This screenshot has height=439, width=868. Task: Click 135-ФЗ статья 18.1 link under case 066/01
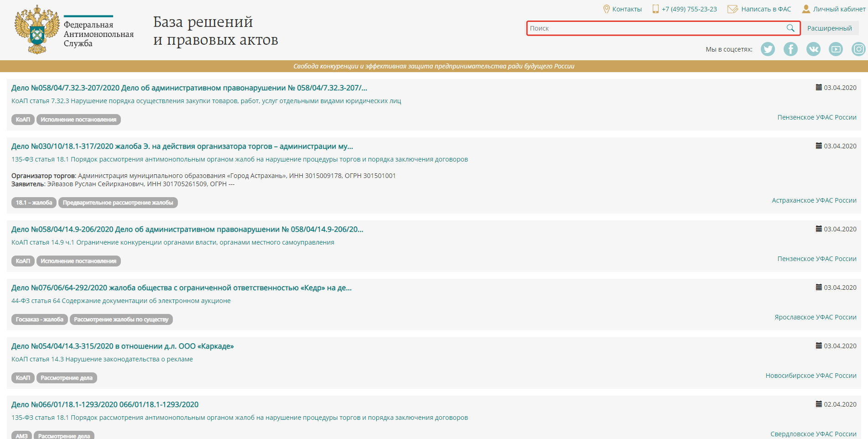click(x=239, y=418)
